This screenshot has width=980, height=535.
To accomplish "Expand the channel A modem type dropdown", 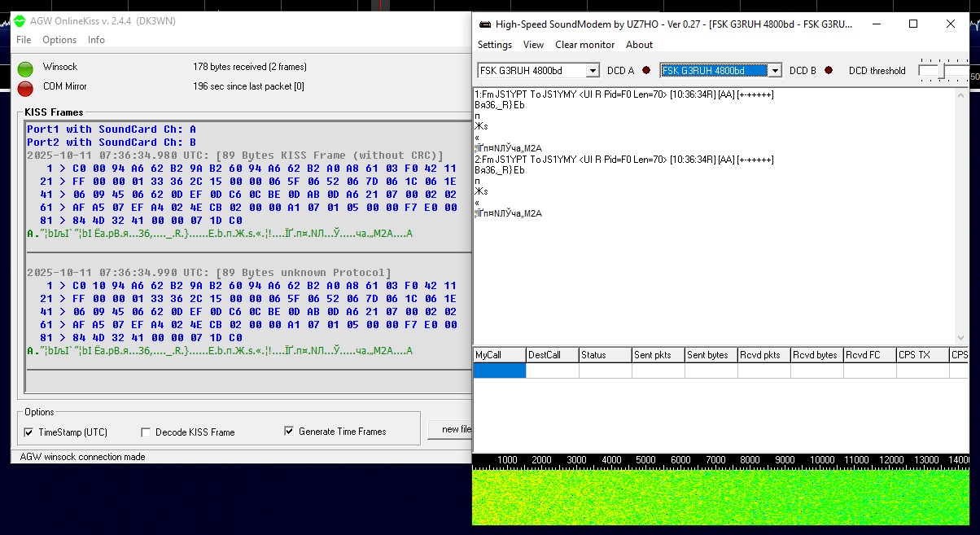I will click(x=592, y=71).
